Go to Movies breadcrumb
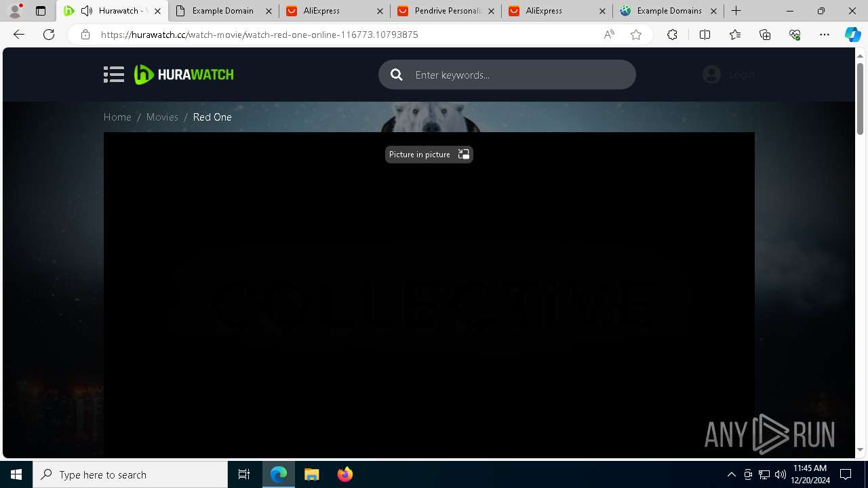The image size is (868, 488). 162,117
